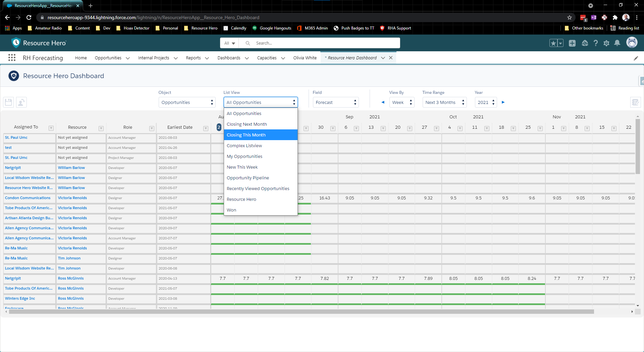The image size is (644, 352).
Task: Open Time Range Next 3 Months dropdown
Action: coord(444,102)
